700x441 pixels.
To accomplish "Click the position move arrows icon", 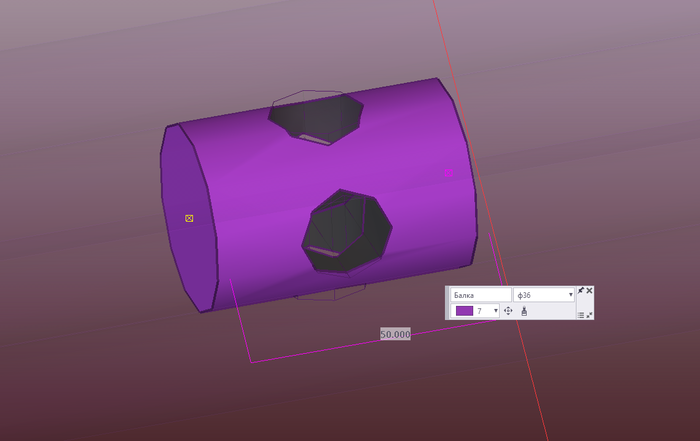I will pyautogui.click(x=508, y=311).
